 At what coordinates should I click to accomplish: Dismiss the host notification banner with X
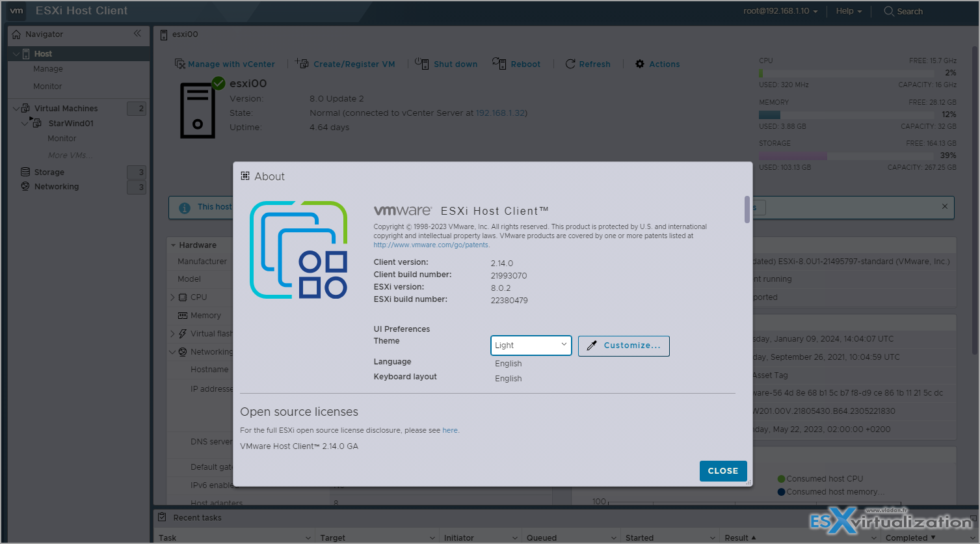coord(945,206)
